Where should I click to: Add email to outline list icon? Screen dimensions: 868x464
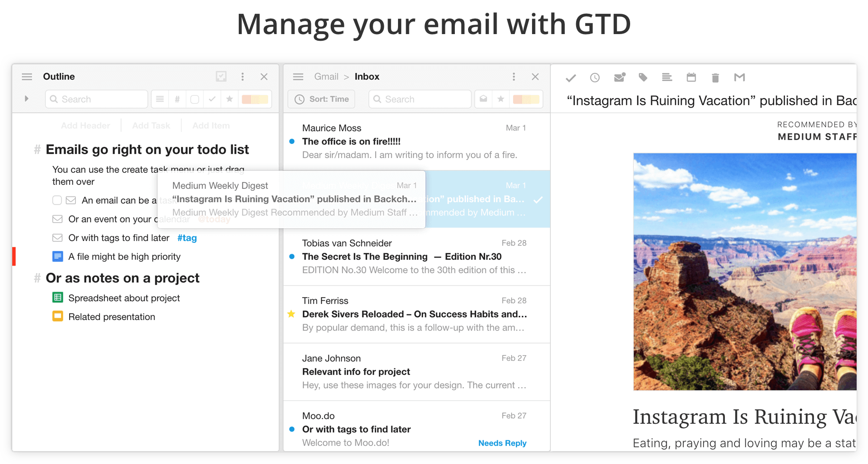click(x=667, y=77)
